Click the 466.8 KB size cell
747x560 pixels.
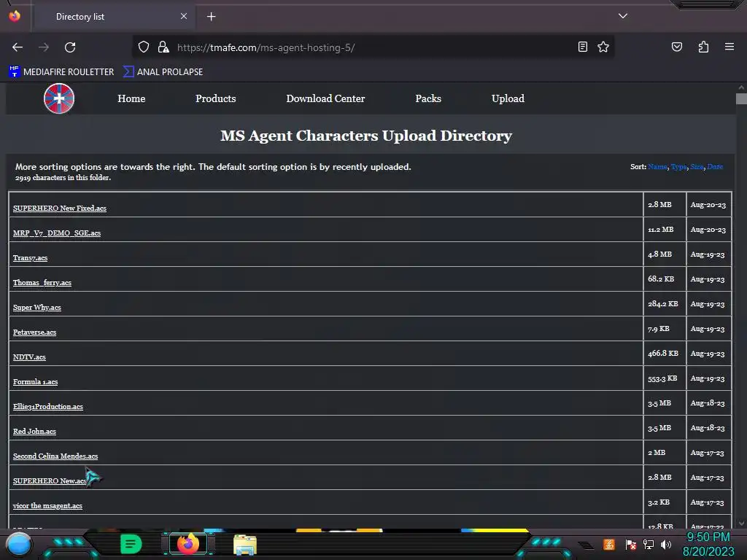pos(665,354)
